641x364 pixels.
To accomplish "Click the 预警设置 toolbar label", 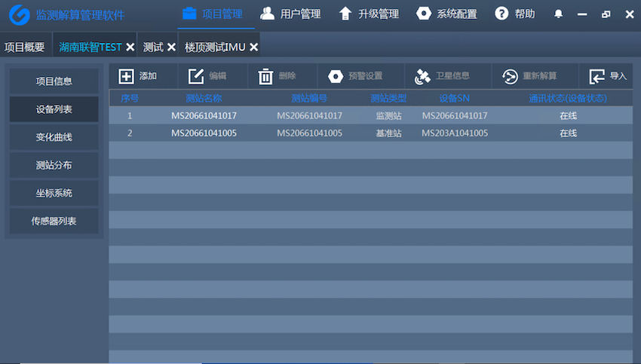I will (x=366, y=76).
